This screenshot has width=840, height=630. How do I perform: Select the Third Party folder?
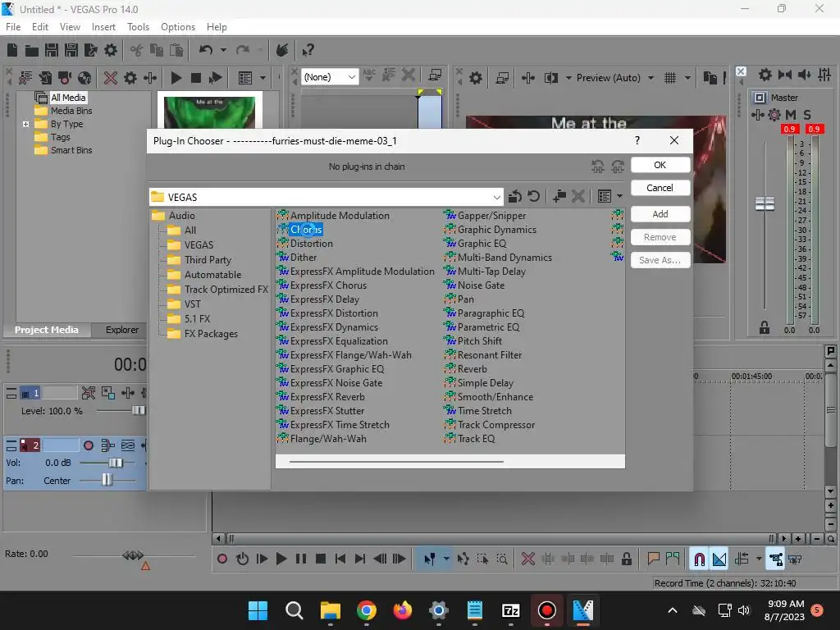(x=208, y=260)
